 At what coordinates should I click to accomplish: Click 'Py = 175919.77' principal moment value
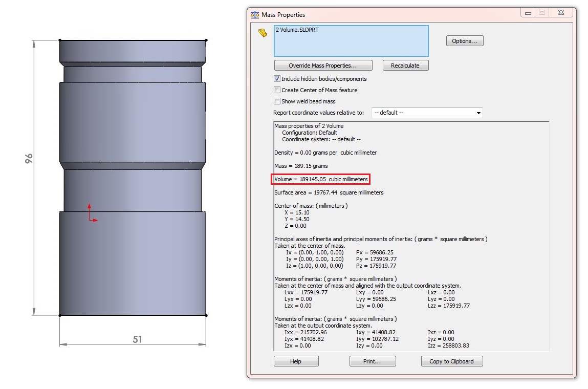376,259
